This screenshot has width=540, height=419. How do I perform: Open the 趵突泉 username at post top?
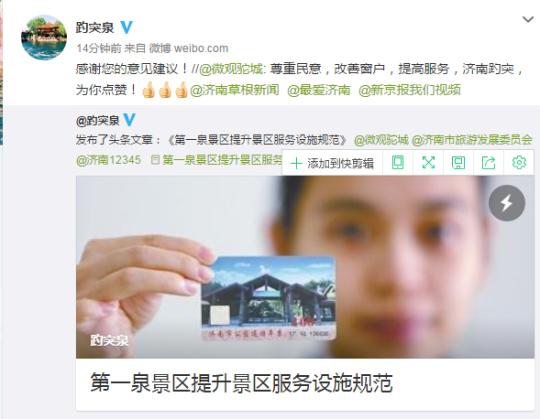[x=95, y=28]
